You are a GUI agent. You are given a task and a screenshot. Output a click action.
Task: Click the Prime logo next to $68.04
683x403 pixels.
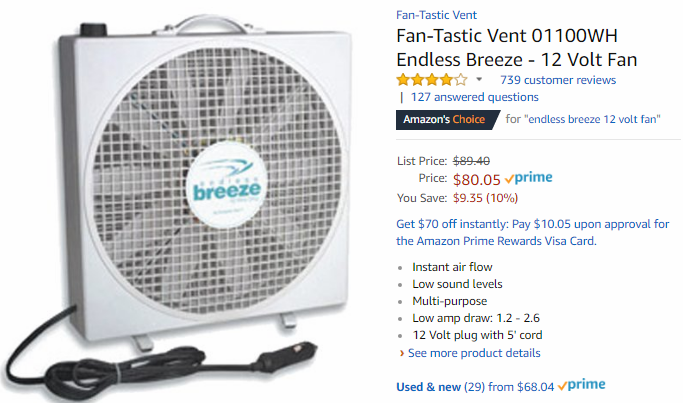(x=582, y=385)
